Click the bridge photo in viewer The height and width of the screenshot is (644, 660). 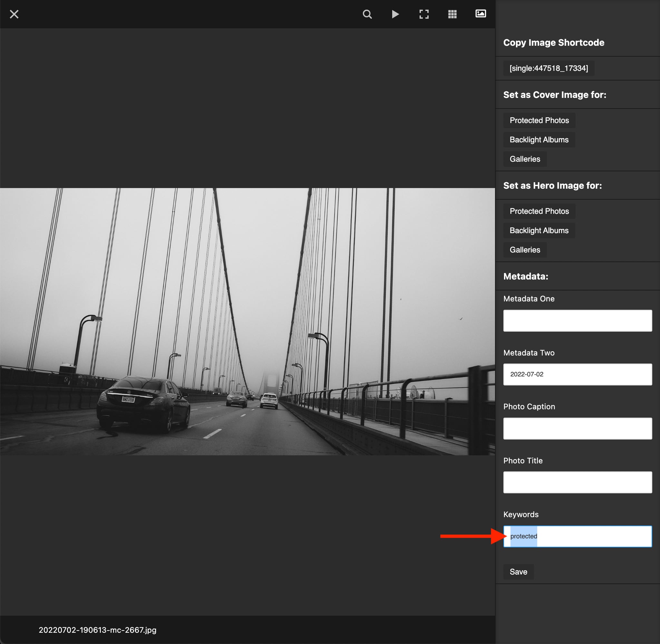pyautogui.click(x=247, y=321)
